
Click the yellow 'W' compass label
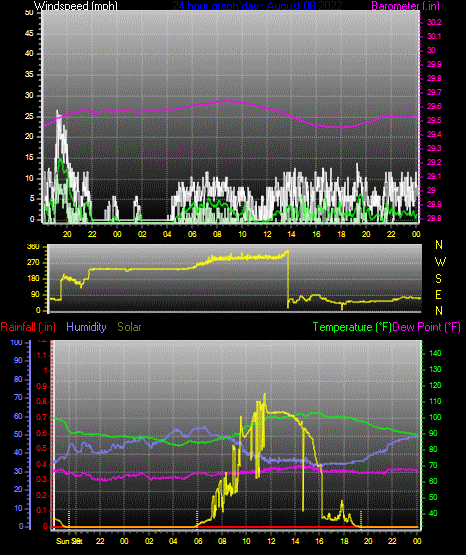440,262
